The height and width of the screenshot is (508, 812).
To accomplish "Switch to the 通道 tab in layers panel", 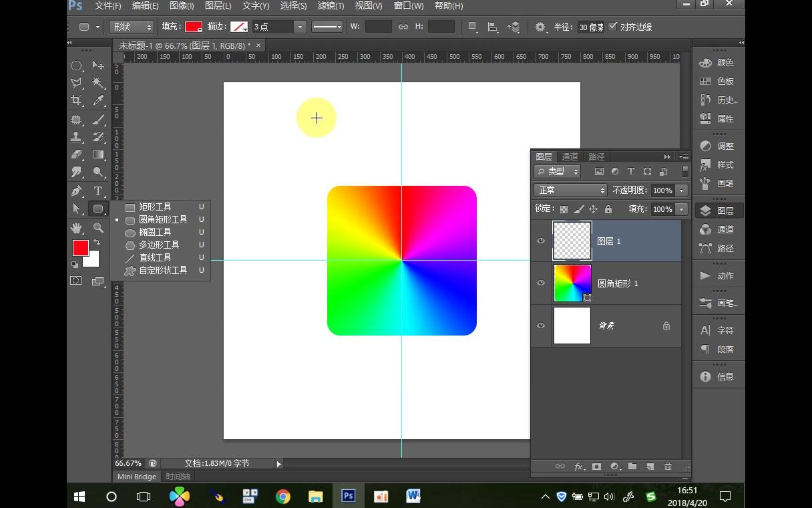I will pyautogui.click(x=570, y=156).
